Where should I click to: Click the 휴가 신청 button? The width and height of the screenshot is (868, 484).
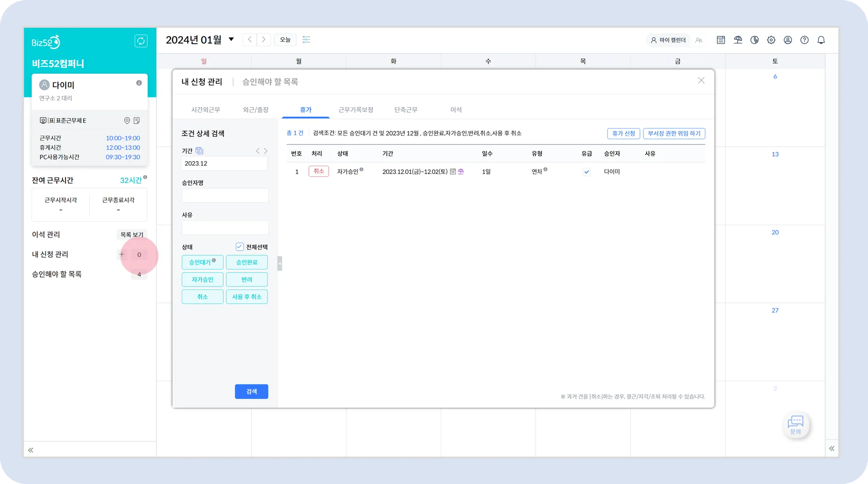click(x=623, y=134)
